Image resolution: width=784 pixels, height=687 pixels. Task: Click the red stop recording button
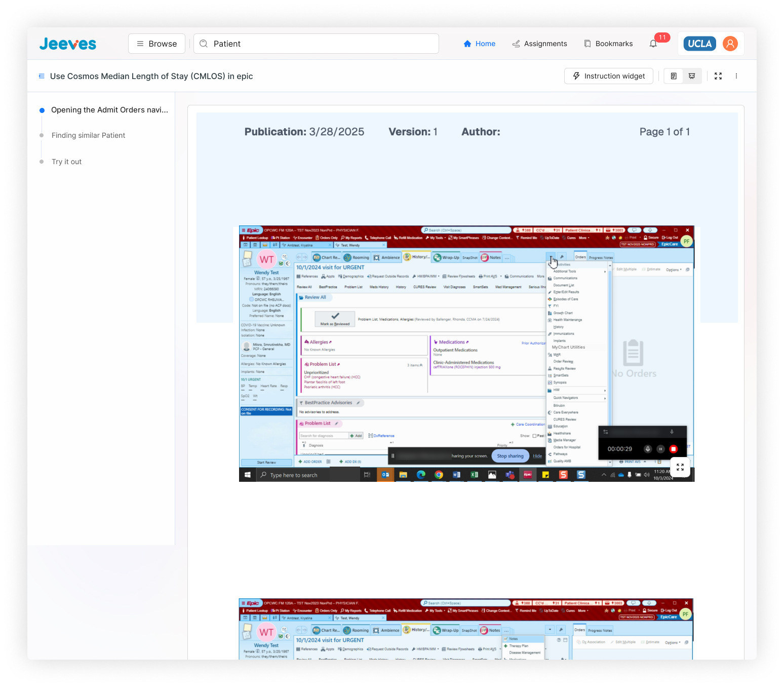click(x=673, y=449)
